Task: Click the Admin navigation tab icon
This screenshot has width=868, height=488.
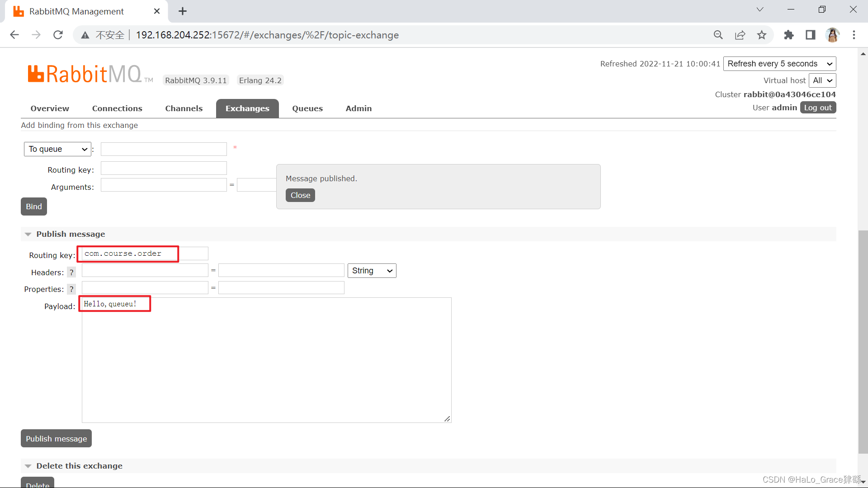Action: (359, 108)
